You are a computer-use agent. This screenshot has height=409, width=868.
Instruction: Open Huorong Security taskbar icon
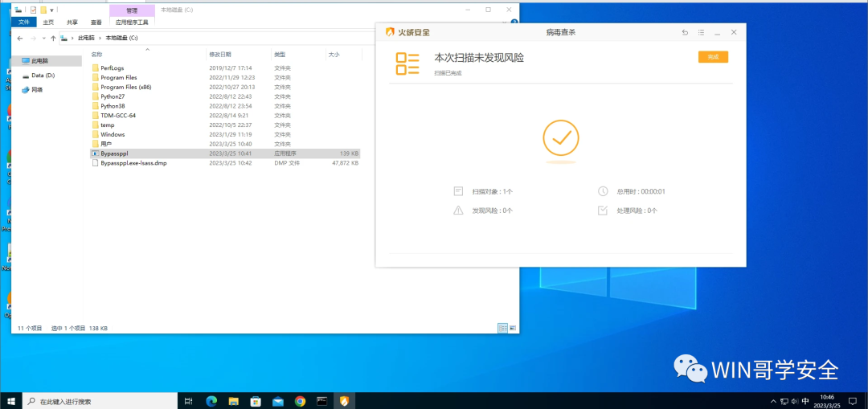click(344, 401)
